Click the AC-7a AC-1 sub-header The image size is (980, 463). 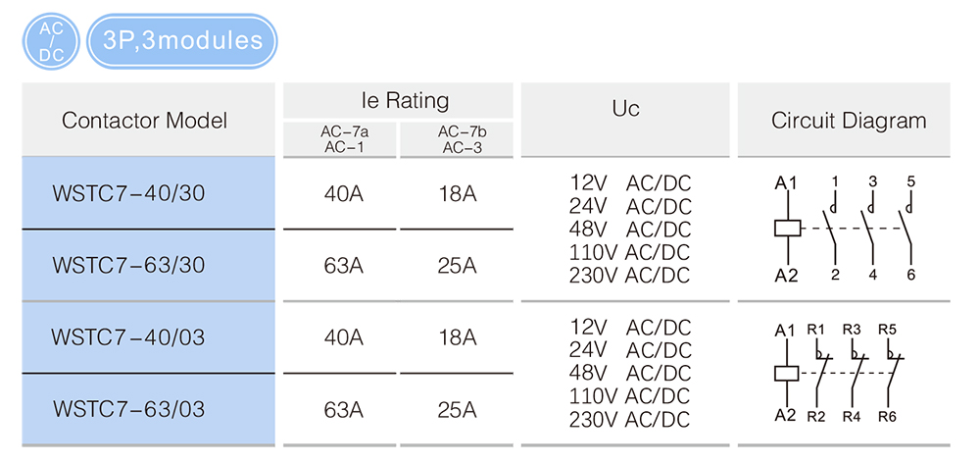[339, 139]
